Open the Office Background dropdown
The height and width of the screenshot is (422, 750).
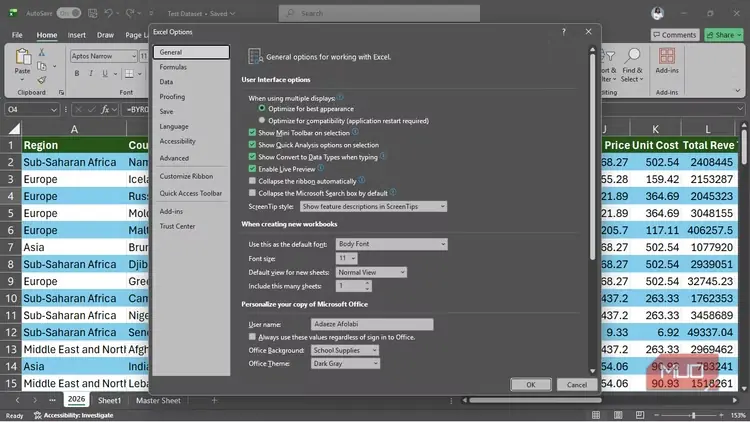[x=344, y=350]
